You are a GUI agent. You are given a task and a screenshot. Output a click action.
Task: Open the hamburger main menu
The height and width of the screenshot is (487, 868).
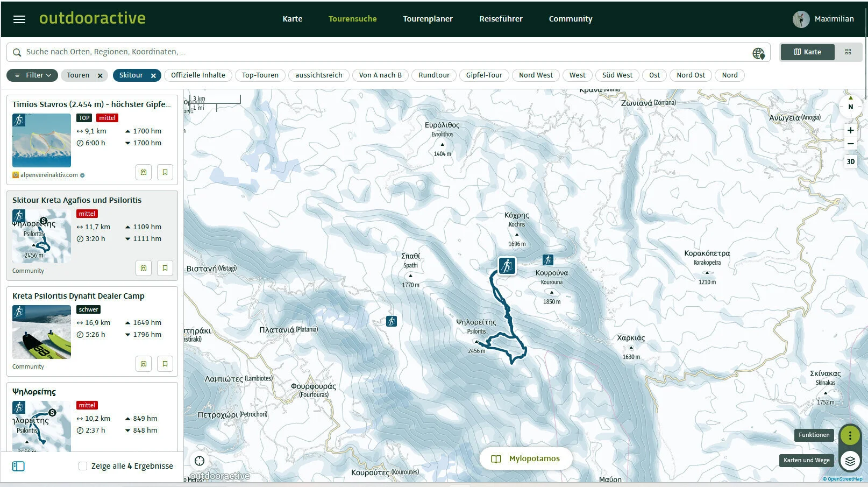(x=19, y=19)
